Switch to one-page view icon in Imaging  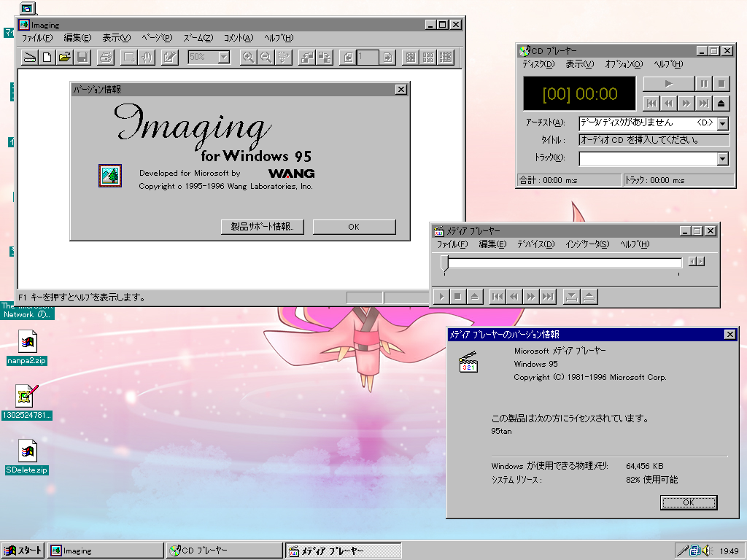411,58
